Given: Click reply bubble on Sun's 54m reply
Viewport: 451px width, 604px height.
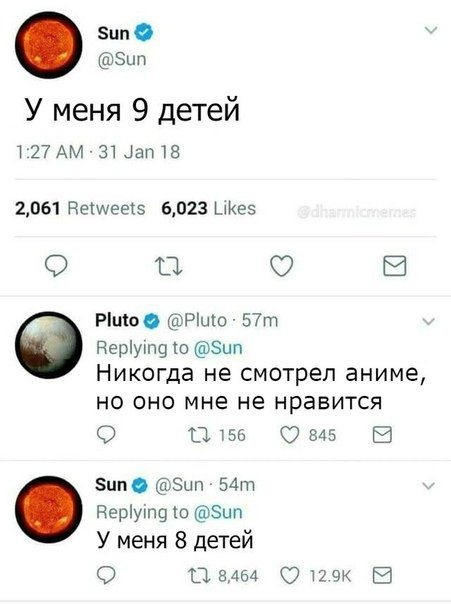Looking at the screenshot, I should click(106, 576).
